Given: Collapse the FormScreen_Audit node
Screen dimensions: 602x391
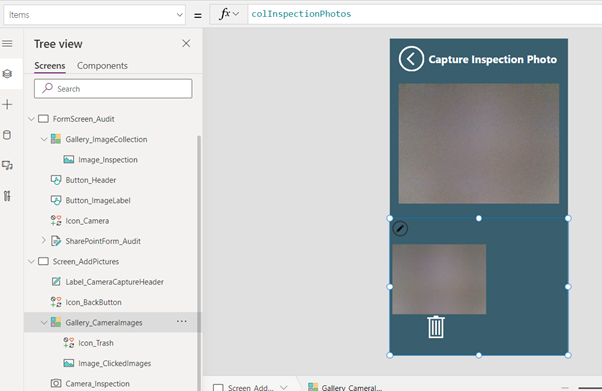Looking at the screenshot, I should click(31, 119).
